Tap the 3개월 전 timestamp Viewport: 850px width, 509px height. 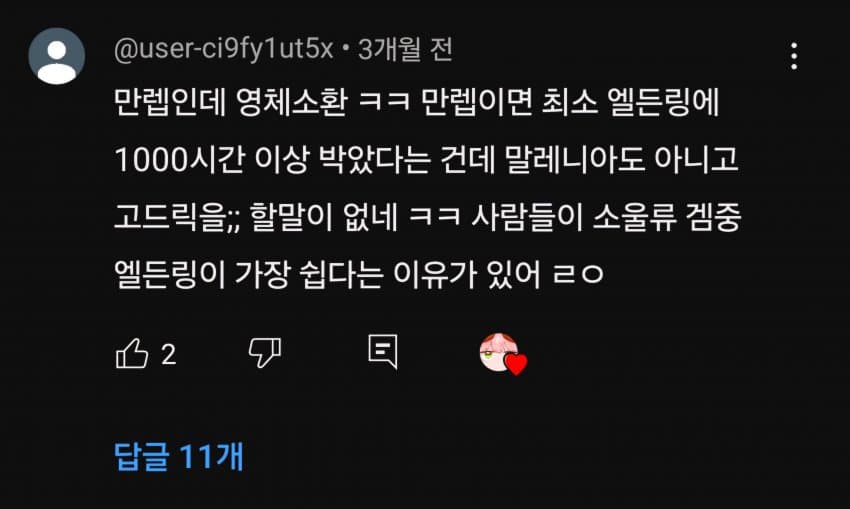point(405,49)
